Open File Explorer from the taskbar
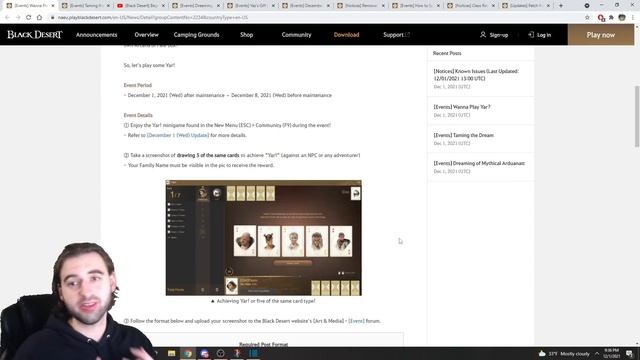Screen dimensions: 640x360 [171, 353]
